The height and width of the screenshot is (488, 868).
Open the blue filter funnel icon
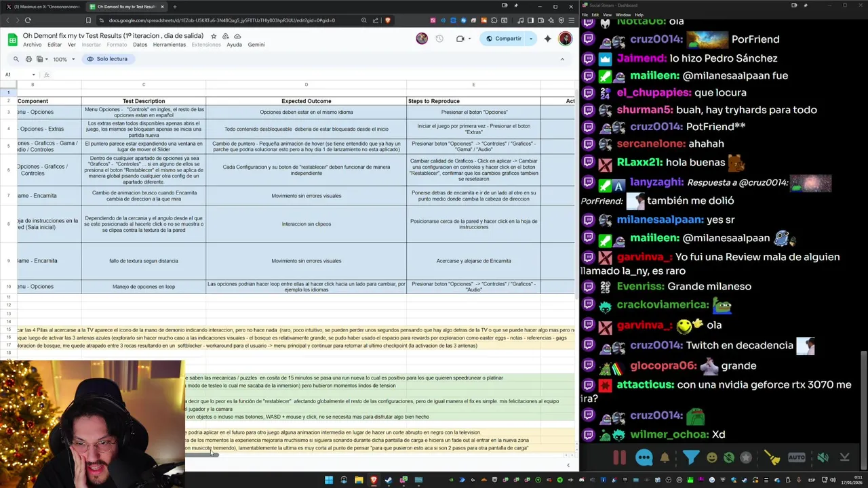coord(691,457)
